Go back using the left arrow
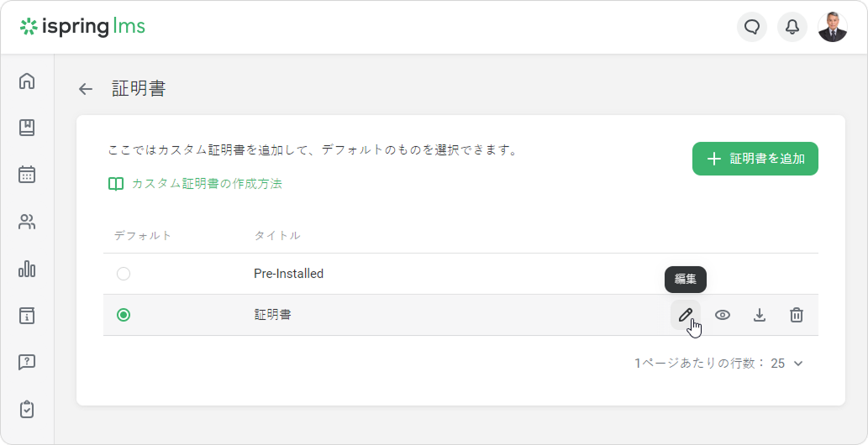Image resolution: width=868 pixels, height=445 pixels. coord(86,89)
